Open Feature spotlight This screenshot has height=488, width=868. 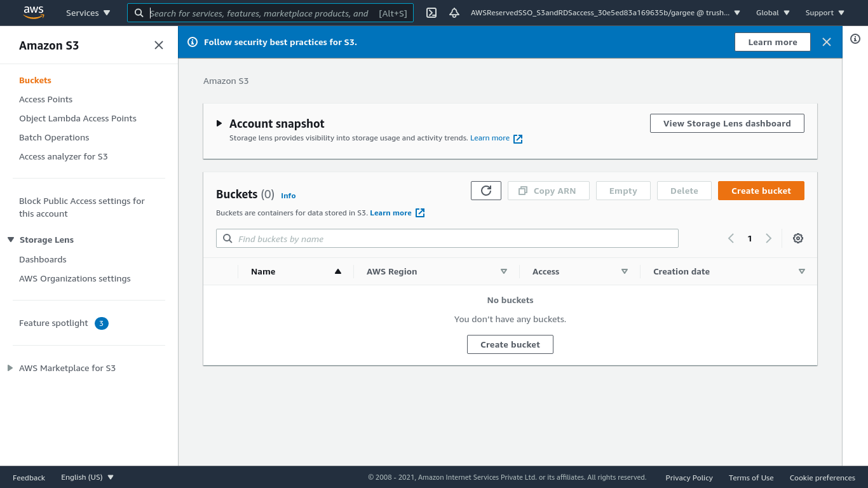click(53, 323)
